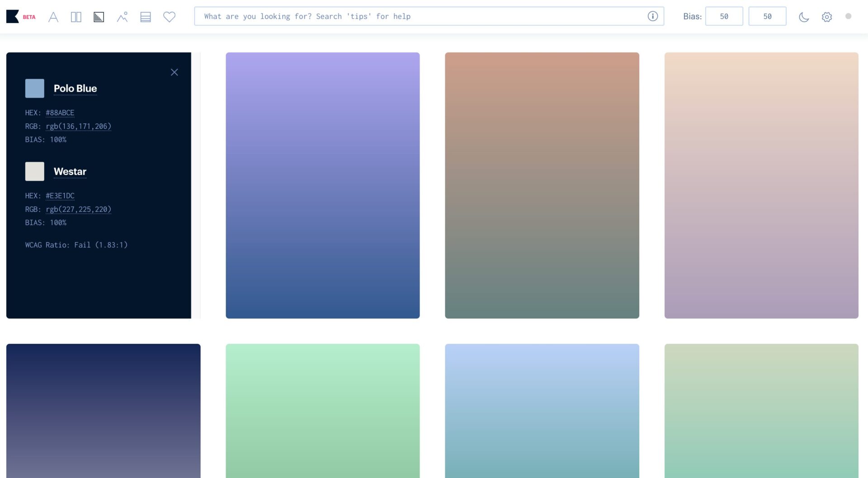
Task: Click the rgb(227,225,220) value link
Action: coord(78,209)
